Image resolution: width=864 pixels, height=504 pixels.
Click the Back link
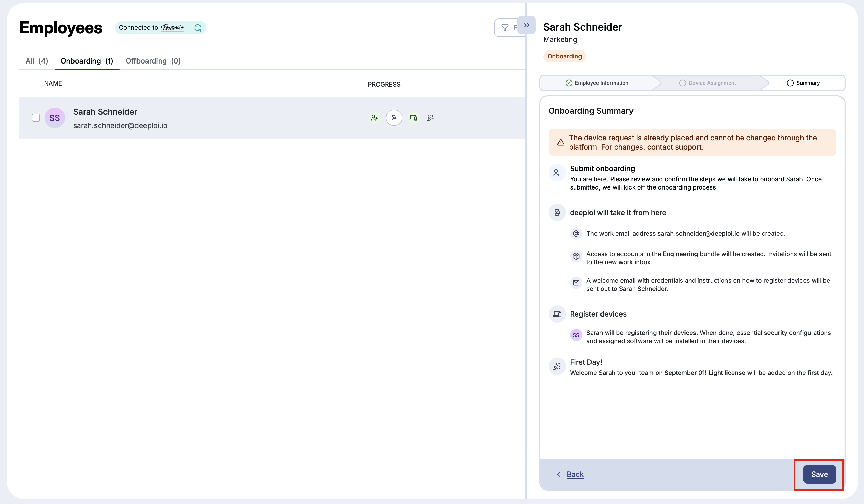click(575, 474)
